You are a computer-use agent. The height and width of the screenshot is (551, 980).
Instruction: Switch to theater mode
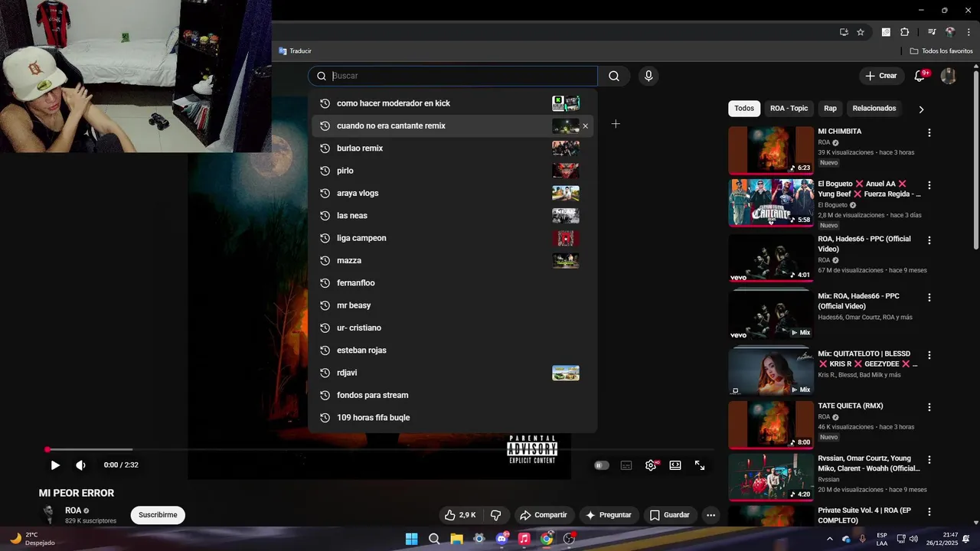675,465
